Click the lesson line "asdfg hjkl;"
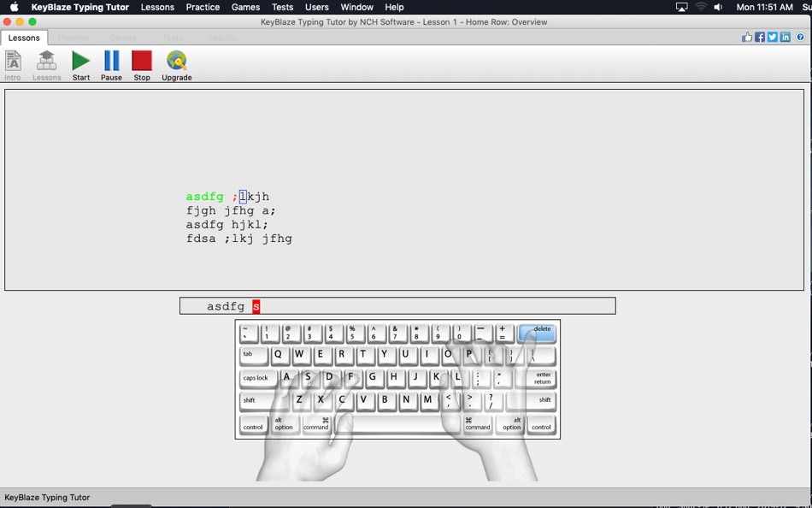 pyautogui.click(x=227, y=225)
